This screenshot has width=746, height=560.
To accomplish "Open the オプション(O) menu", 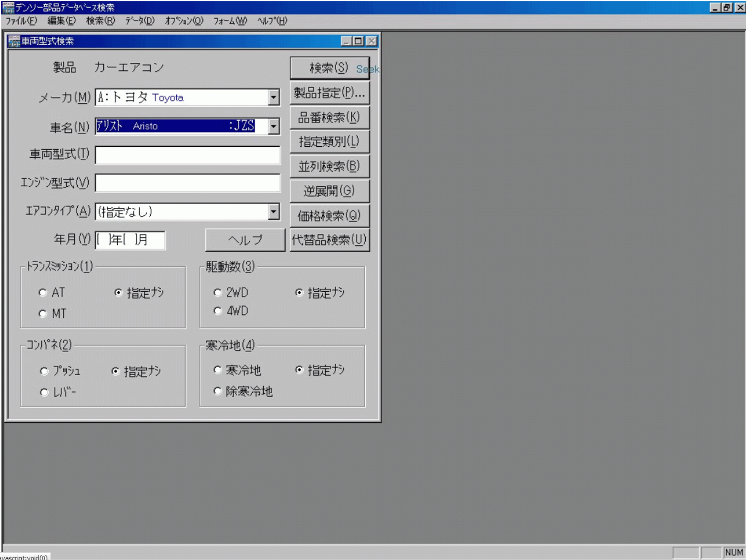I will point(184,21).
